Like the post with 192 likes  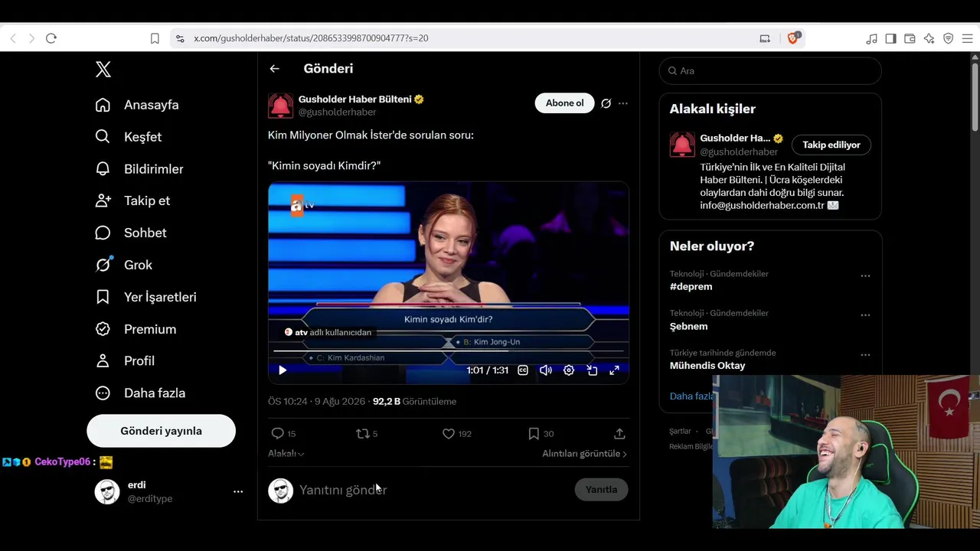click(457, 434)
